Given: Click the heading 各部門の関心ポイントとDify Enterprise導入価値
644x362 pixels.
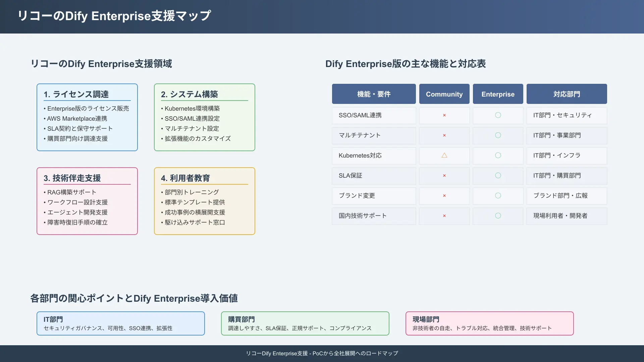Looking at the screenshot, I should [x=134, y=298].
